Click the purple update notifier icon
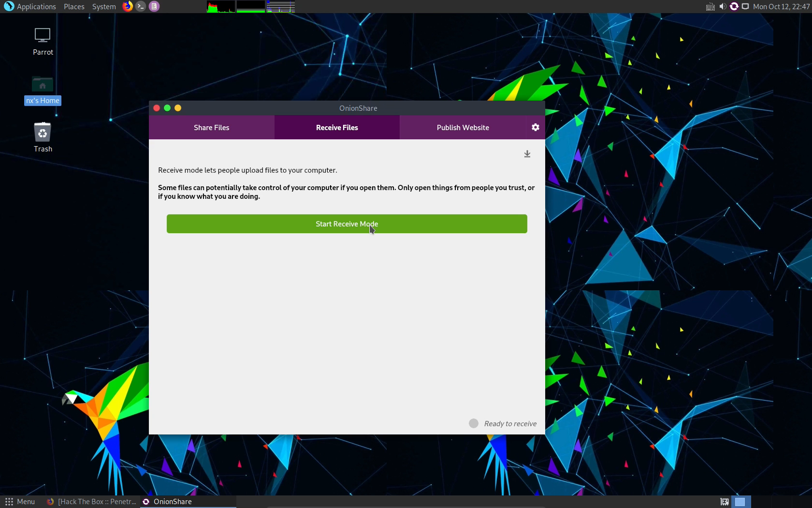 [x=734, y=6]
